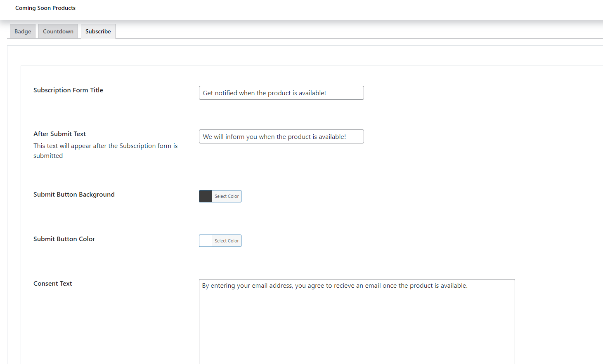Image resolution: width=603 pixels, height=364 pixels.
Task: Click the Subscription form helper description text
Action: (105, 150)
